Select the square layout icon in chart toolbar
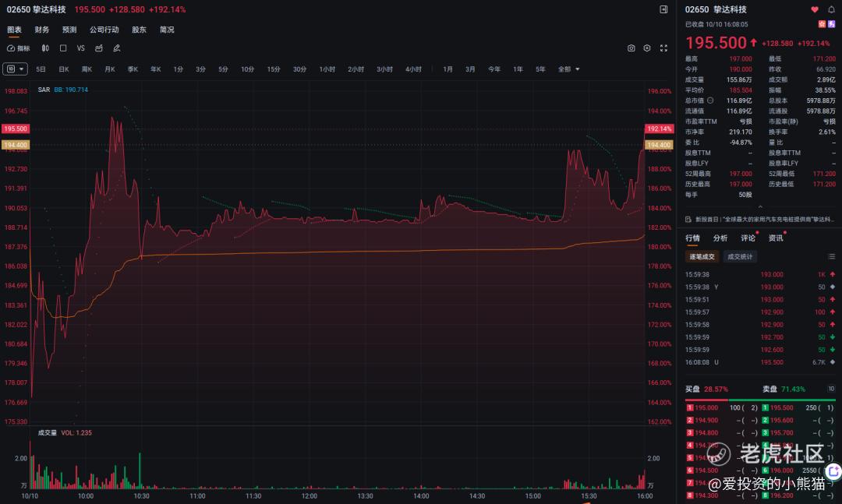This screenshot has height=504, width=842. coord(63,48)
